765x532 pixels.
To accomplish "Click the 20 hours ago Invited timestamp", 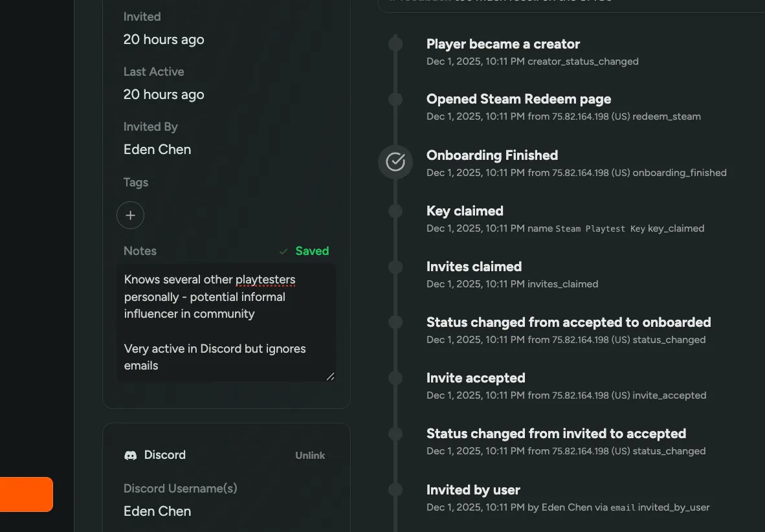I will point(164,39).
